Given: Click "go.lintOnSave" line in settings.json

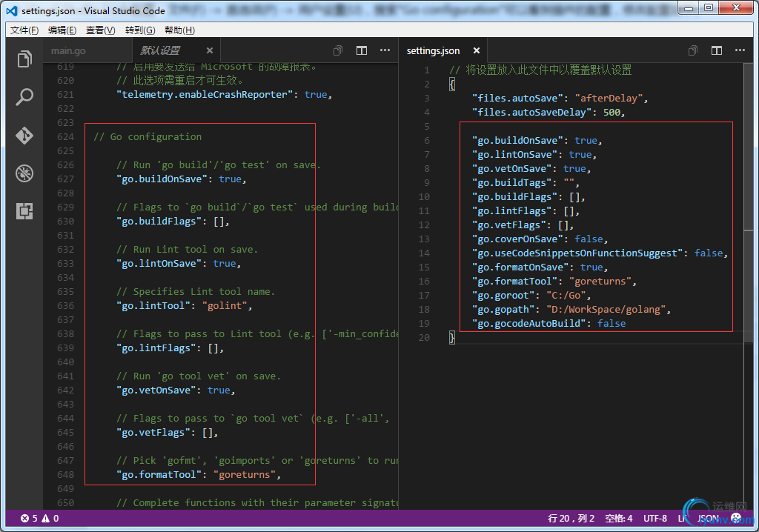Looking at the screenshot, I should click(x=534, y=154).
